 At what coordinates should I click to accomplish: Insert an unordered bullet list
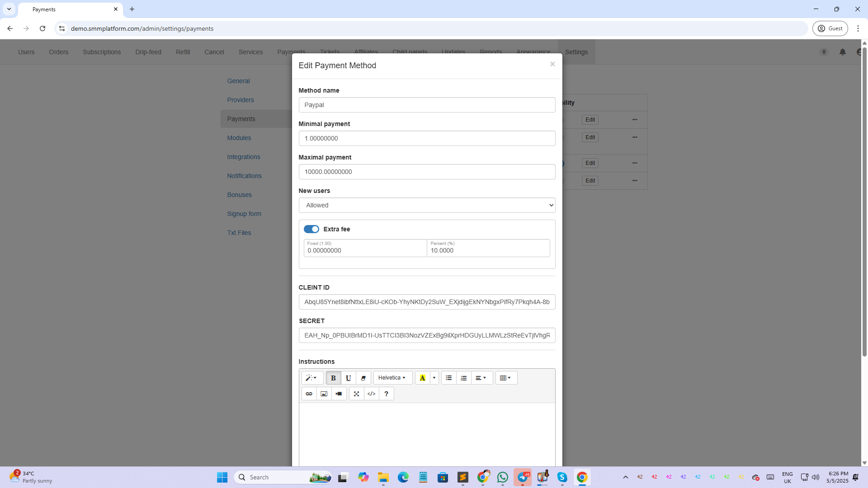[448, 378]
